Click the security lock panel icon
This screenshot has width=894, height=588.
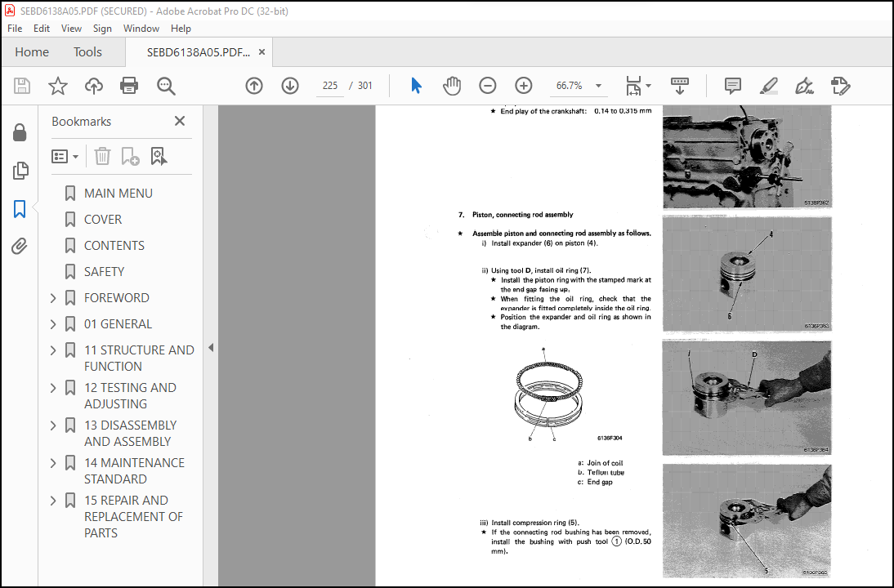pyautogui.click(x=20, y=133)
